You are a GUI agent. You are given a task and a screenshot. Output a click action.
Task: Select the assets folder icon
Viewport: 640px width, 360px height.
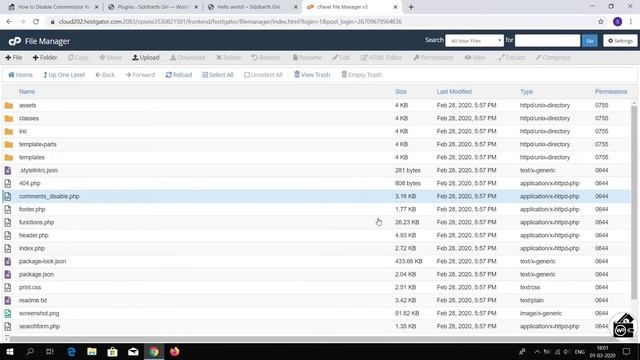9,105
